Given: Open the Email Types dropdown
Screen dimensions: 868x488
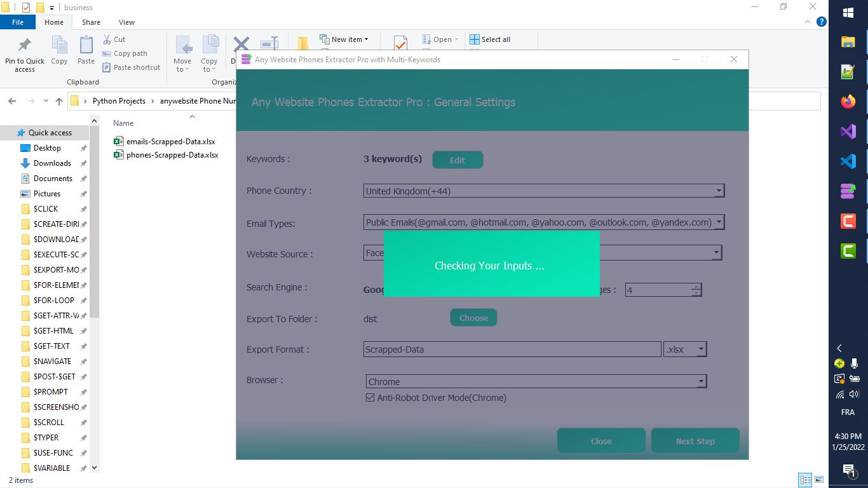Looking at the screenshot, I should [x=544, y=222].
